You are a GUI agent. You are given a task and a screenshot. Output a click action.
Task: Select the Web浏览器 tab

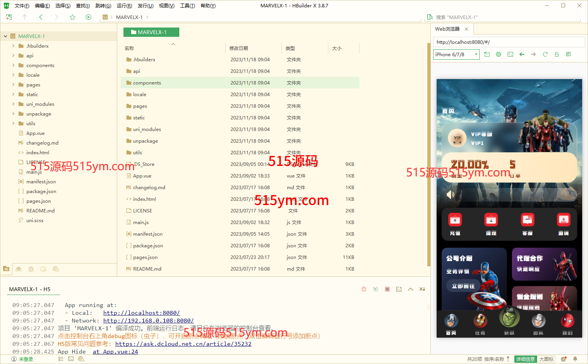click(447, 29)
